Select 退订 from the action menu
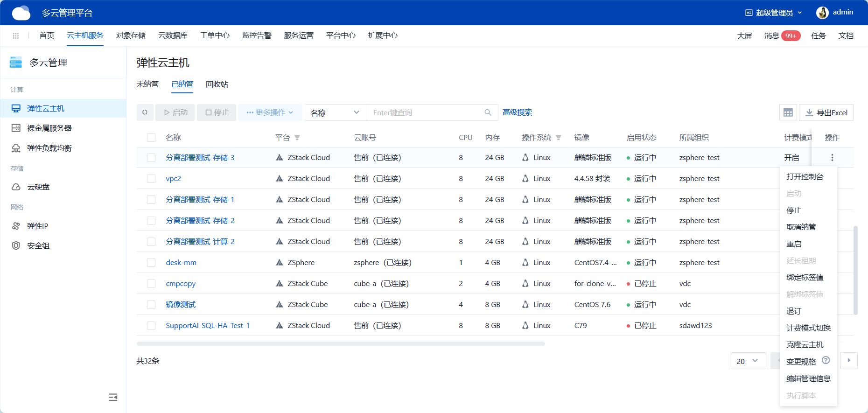 pos(808,311)
